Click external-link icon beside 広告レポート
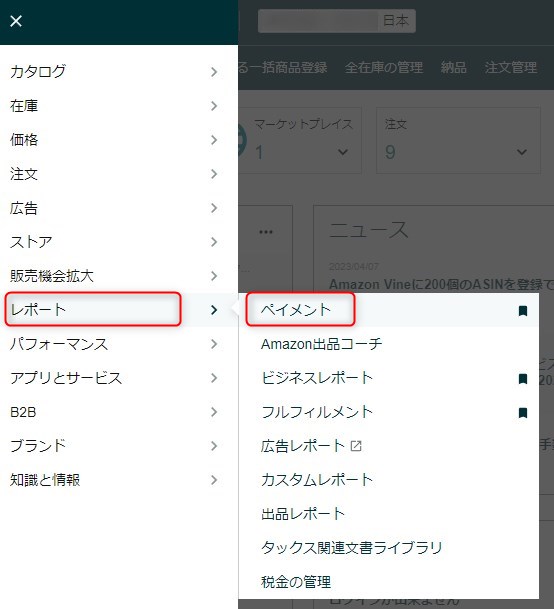Viewport: 554px width, 609px height. point(356,446)
